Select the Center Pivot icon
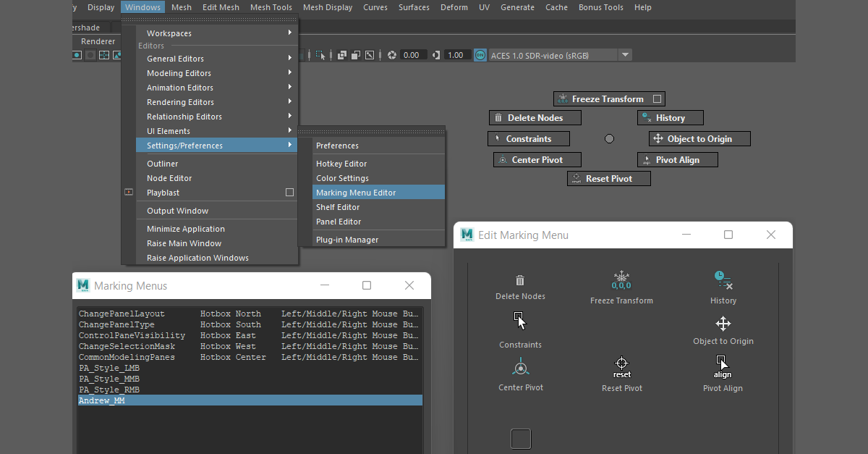868x454 pixels. pyautogui.click(x=520, y=366)
